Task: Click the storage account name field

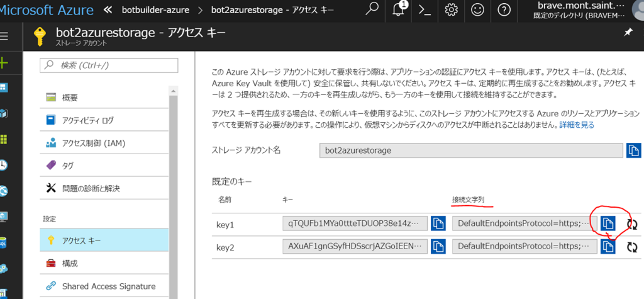Action: tap(471, 150)
